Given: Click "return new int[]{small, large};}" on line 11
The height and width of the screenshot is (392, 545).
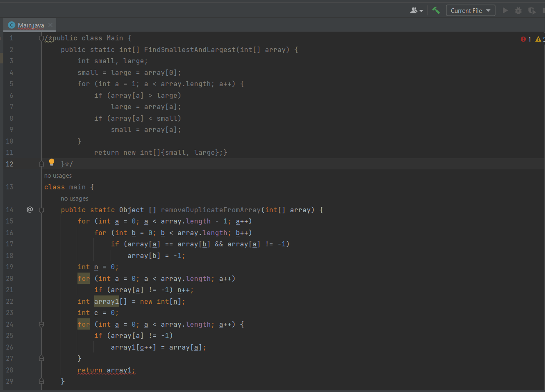Looking at the screenshot, I should 161,153.
